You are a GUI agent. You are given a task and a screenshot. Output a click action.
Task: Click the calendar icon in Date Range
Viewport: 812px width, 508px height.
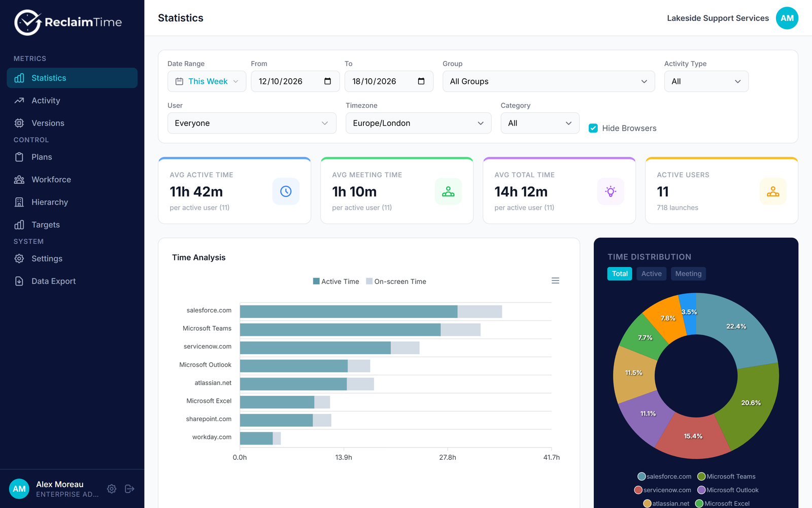pyautogui.click(x=179, y=81)
